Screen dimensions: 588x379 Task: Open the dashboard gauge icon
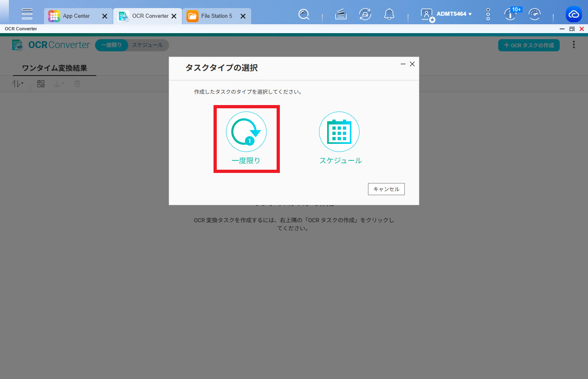click(x=535, y=15)
